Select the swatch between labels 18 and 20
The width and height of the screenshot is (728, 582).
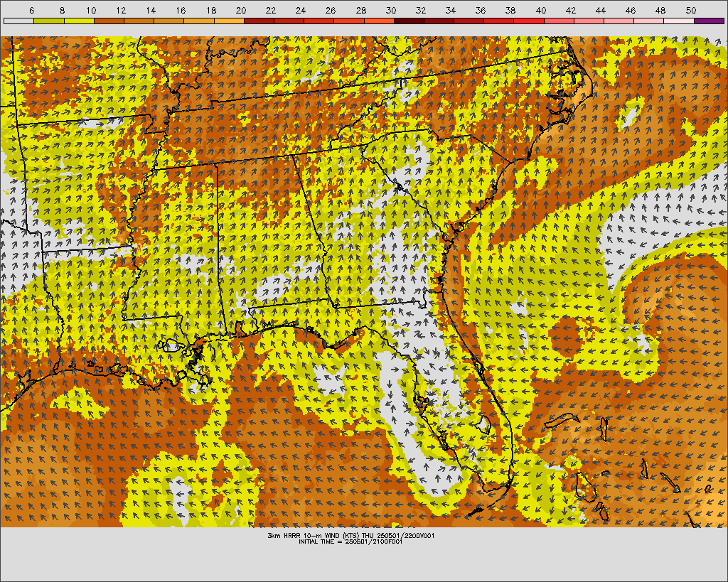(229, 21)
